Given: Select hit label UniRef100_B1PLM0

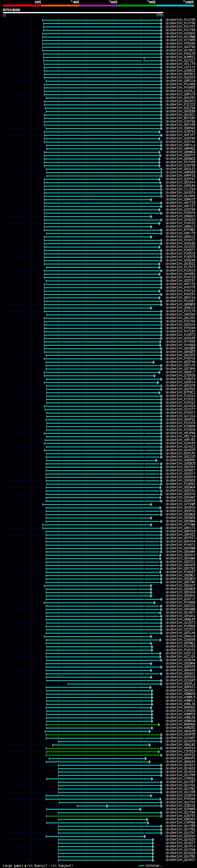Looking at the screenshot, I should [180, 454].
